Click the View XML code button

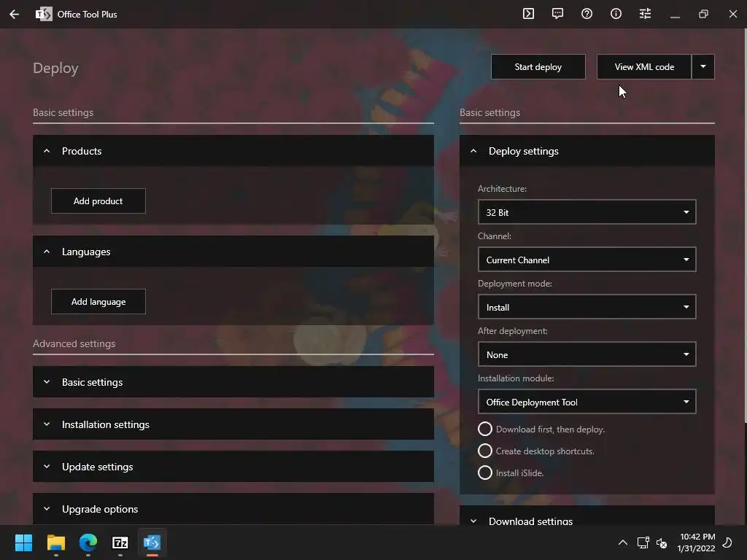(644, 66)
